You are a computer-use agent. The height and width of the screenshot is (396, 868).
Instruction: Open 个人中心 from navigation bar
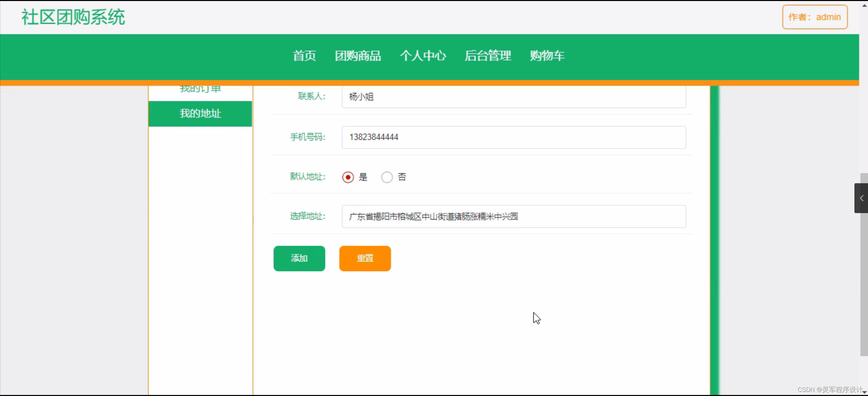click(423, 56)
